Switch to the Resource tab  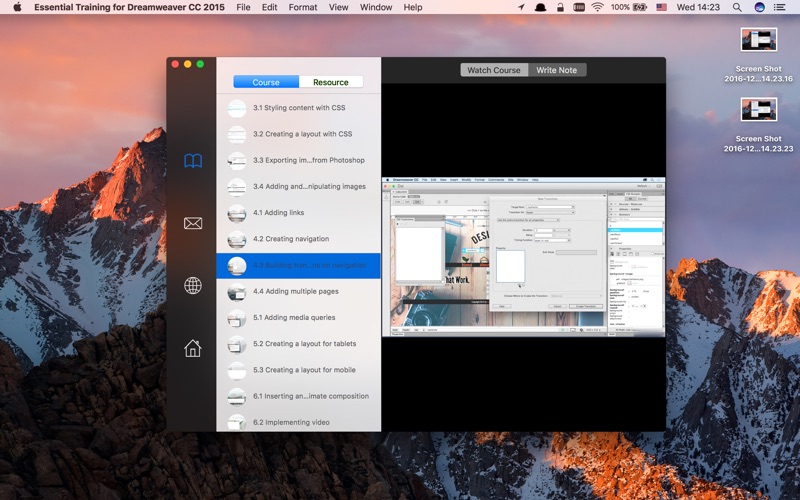coord(331,82)
